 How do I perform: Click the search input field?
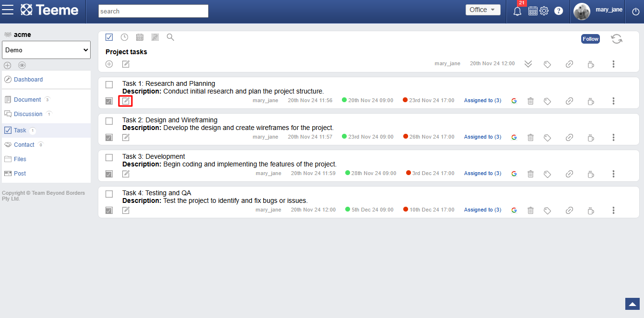coord(153,11)
